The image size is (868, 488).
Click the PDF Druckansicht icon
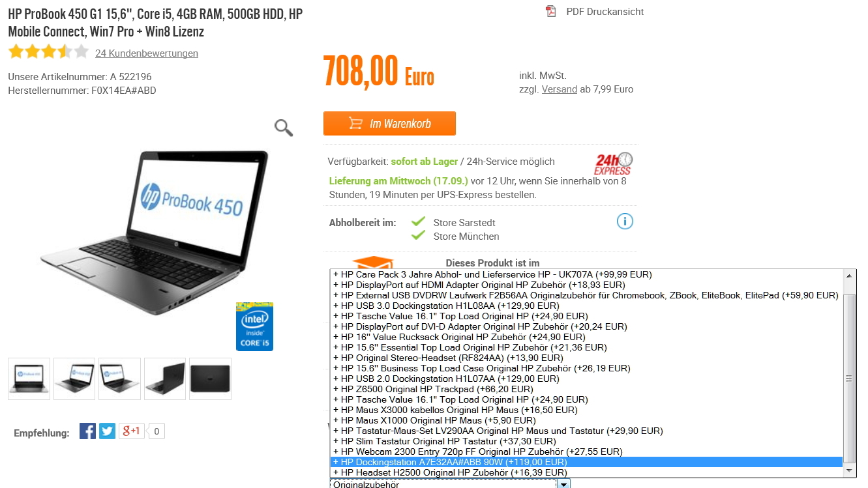point(551,11)
